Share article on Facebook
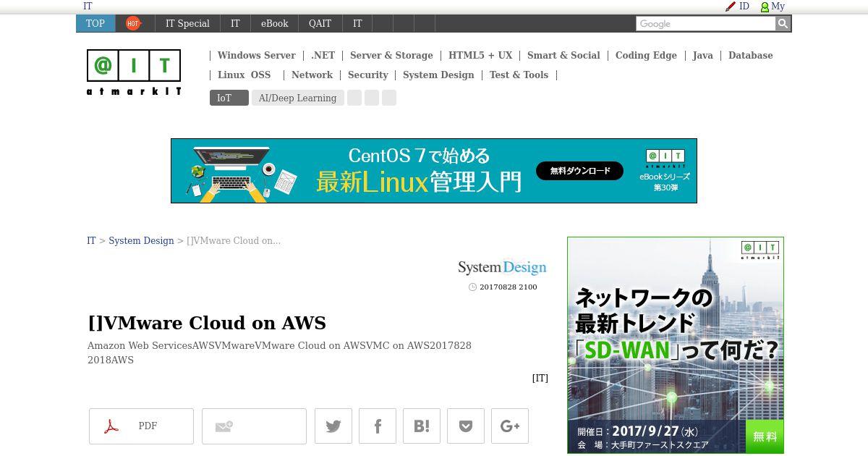Image resolution: width=868 pixels, height=456 pixels. 378,426
